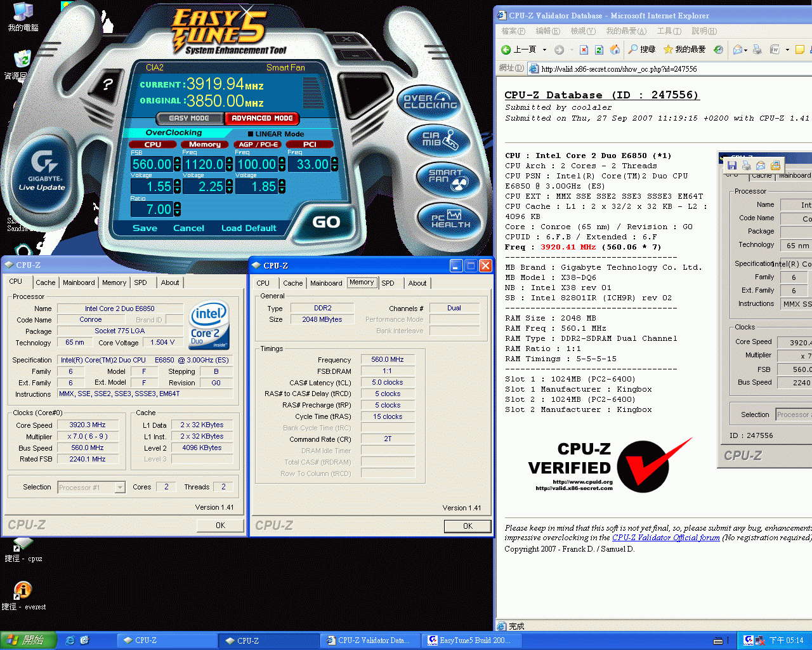Open the 工具(T) Tools menu in Internet Explorer
Image resolution: width=812 pixels, height=650 pixels.
(669, 31)
